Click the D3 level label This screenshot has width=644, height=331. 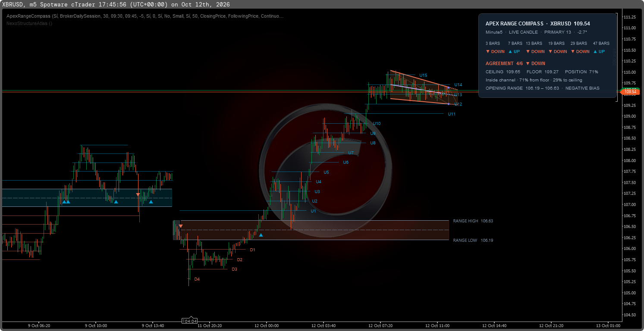tap(234, 269)
